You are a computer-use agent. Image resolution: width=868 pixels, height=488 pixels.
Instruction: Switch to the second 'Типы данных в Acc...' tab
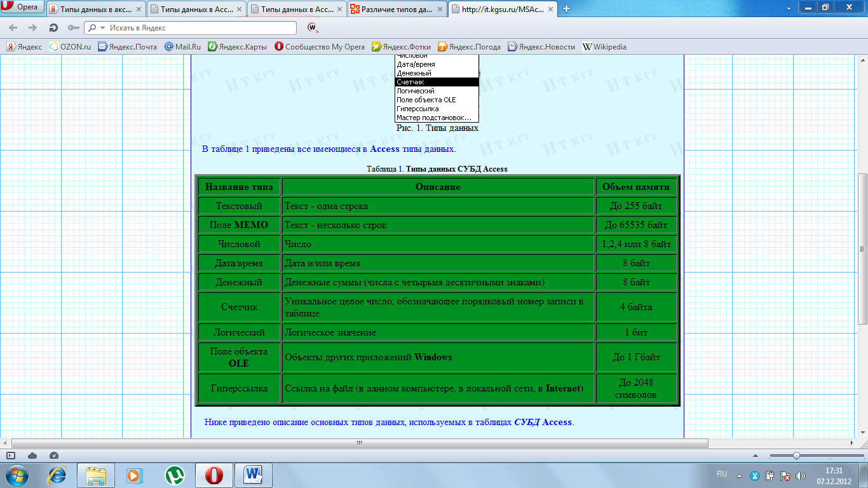(196, 9)
